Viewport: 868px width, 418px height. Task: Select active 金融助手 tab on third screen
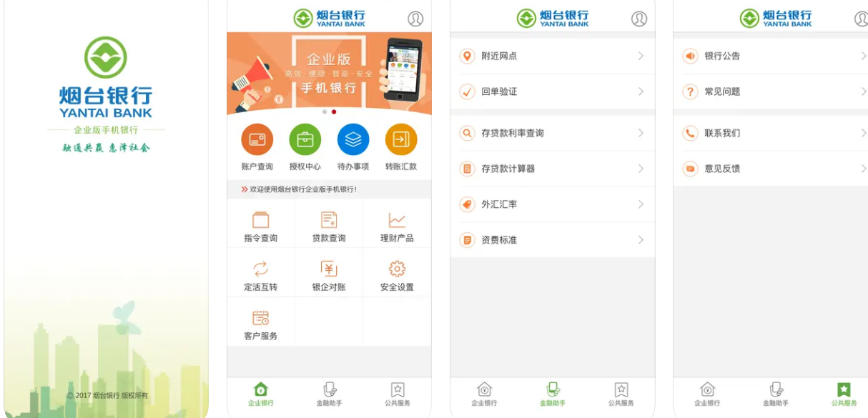pyautogui.click(x=553, y=394)
